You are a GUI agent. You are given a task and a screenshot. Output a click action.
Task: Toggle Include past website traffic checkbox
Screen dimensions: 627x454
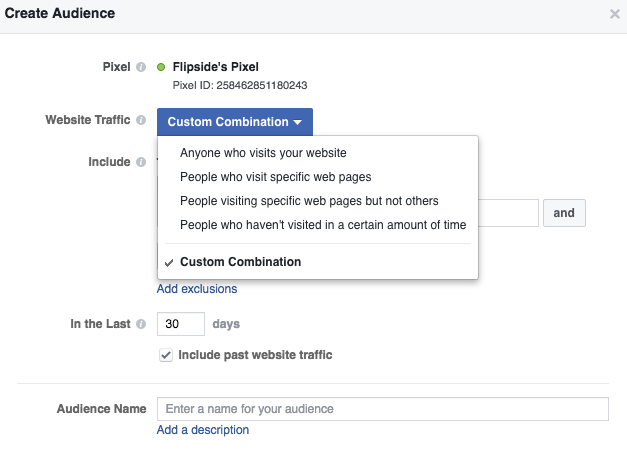[166, 355]
